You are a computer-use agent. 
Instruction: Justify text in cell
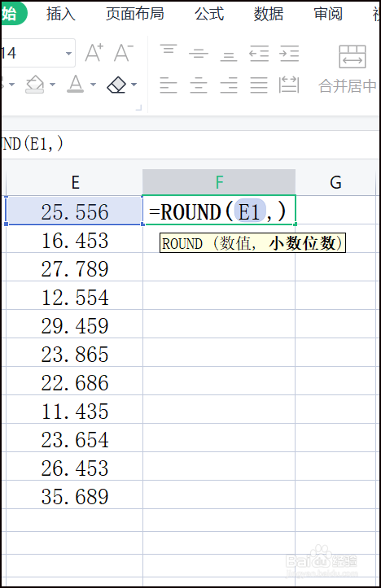pyautogui.click(x=259, y=85)
